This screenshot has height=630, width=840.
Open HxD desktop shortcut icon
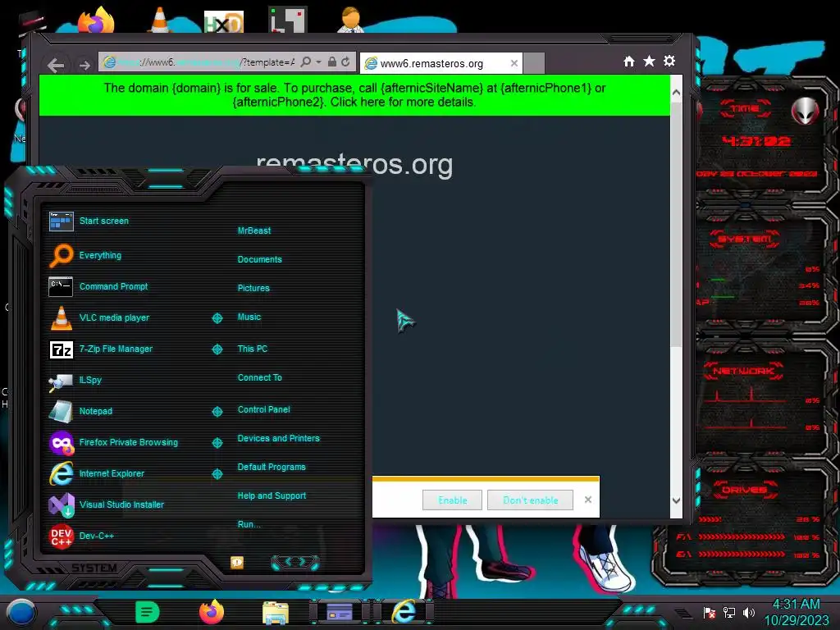tap(223, 22)
